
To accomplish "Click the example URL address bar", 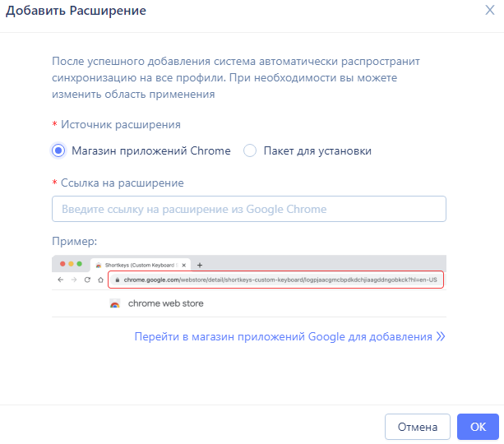I will pyautogui.click(x=275, y=280).
